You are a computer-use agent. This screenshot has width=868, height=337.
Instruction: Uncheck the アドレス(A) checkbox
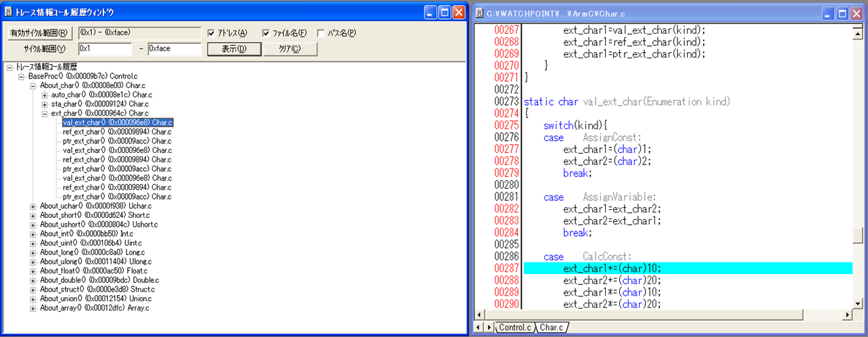pyautogui.click(x=212, y=33)
